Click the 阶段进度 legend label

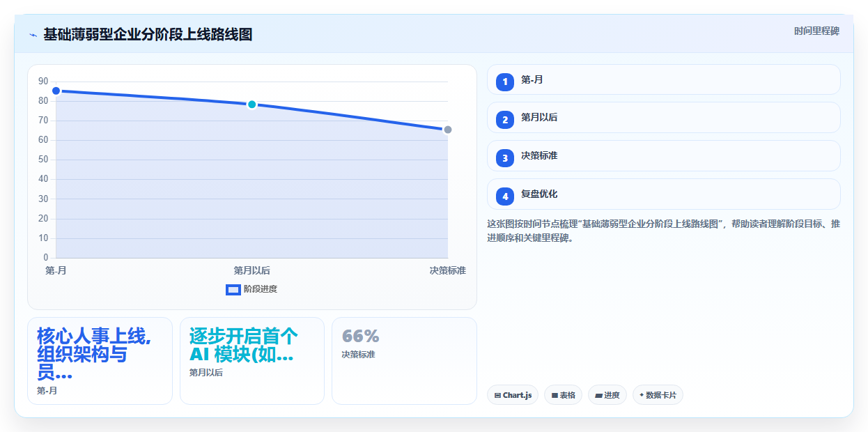click(x=260, y=289)
